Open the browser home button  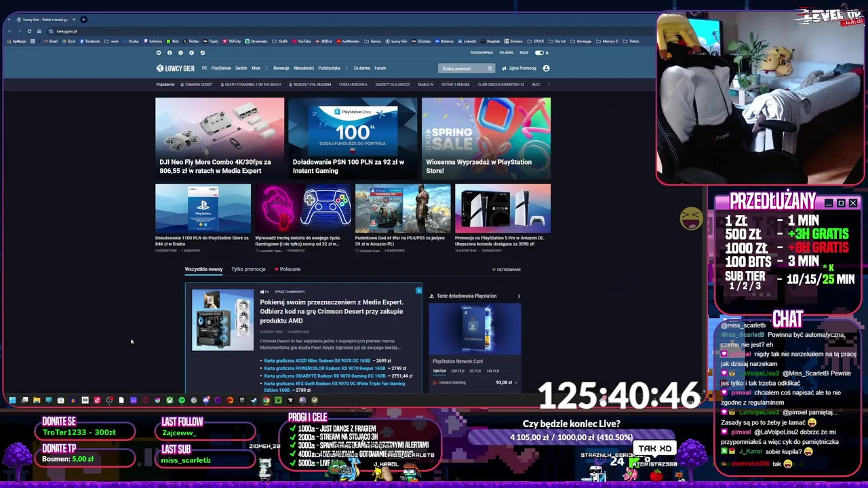coord(39,31)
